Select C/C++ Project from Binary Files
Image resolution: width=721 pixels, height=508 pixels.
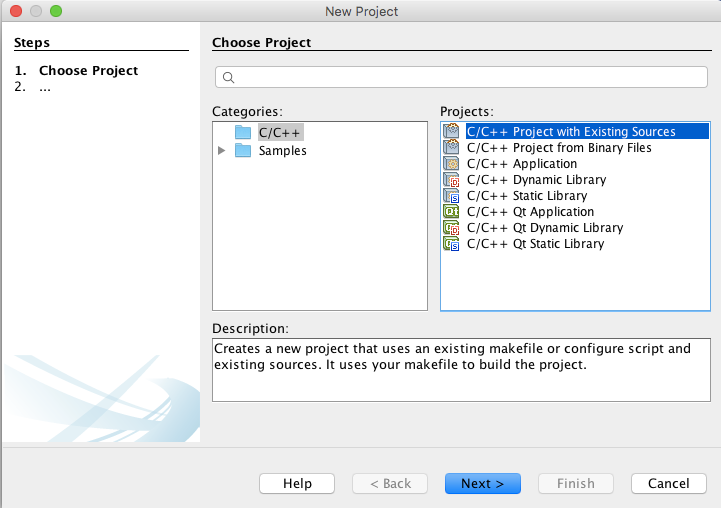pyautogui.click(x=559, y=148)
